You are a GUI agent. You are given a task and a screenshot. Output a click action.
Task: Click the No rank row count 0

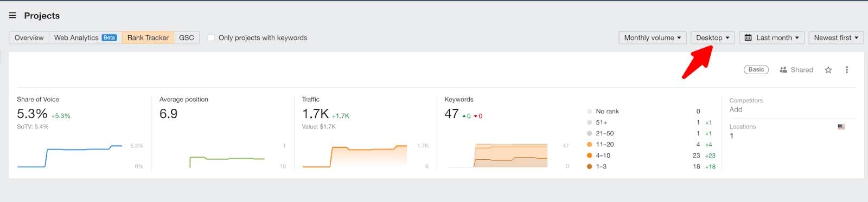pyautogui.click(x=698, y=112)
